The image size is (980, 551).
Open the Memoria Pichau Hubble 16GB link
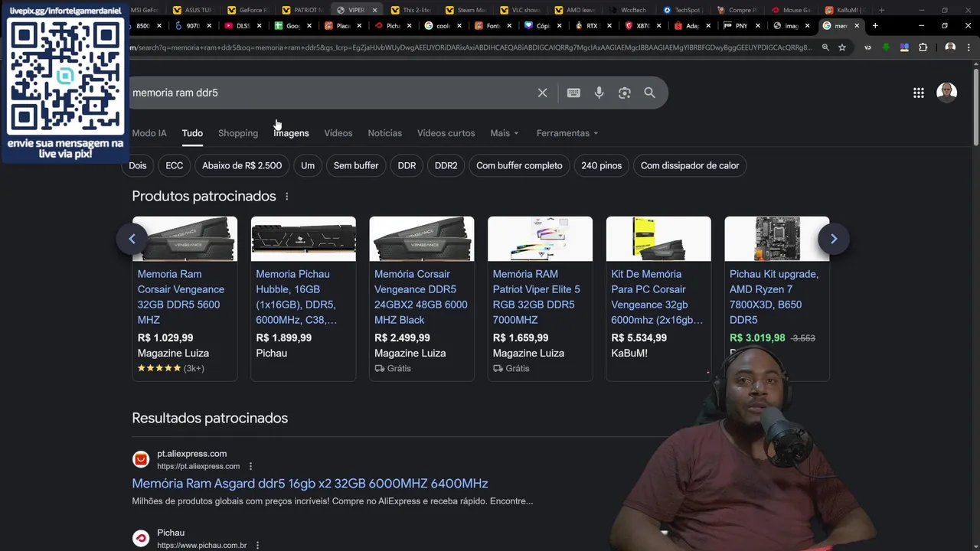tap(296, 297)
